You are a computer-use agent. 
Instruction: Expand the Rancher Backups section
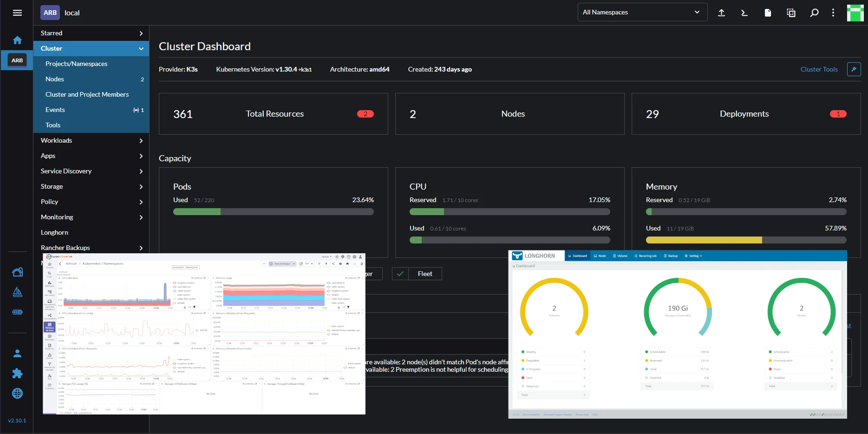click(x=91, y=248)
